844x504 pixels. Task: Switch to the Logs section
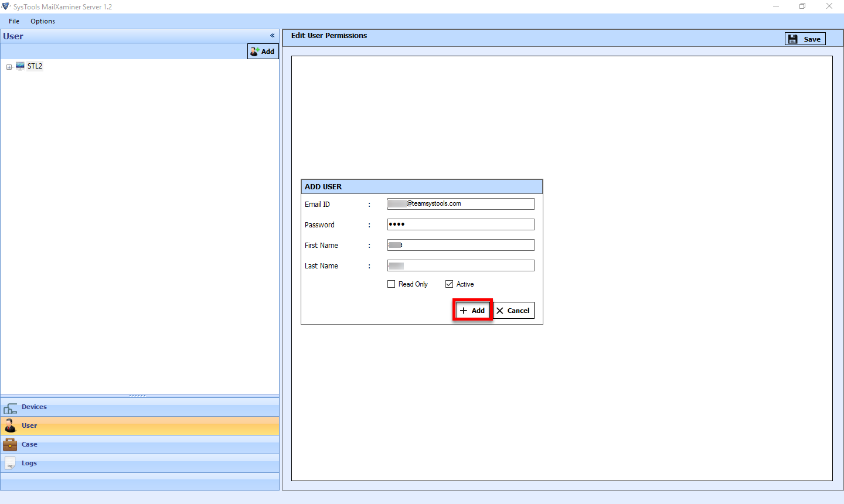[139, 464]
